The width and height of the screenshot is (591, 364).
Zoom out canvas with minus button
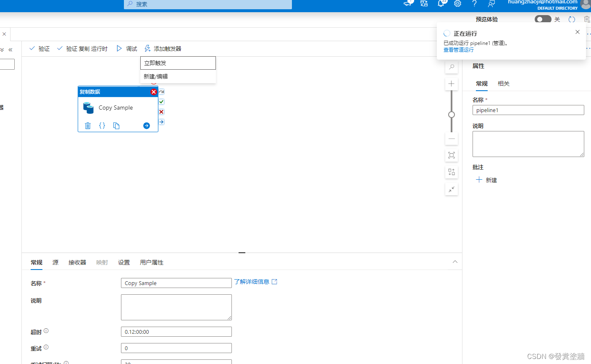pos(452,139)
